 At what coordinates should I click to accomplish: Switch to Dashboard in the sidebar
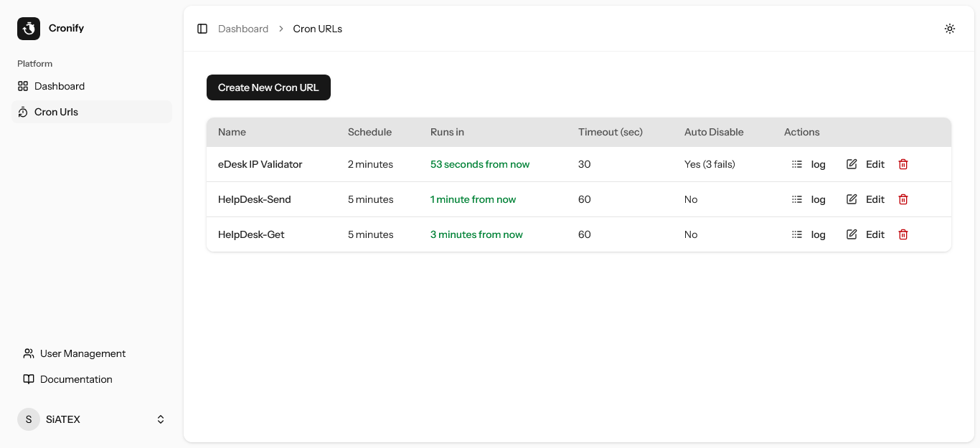(58, 86)
